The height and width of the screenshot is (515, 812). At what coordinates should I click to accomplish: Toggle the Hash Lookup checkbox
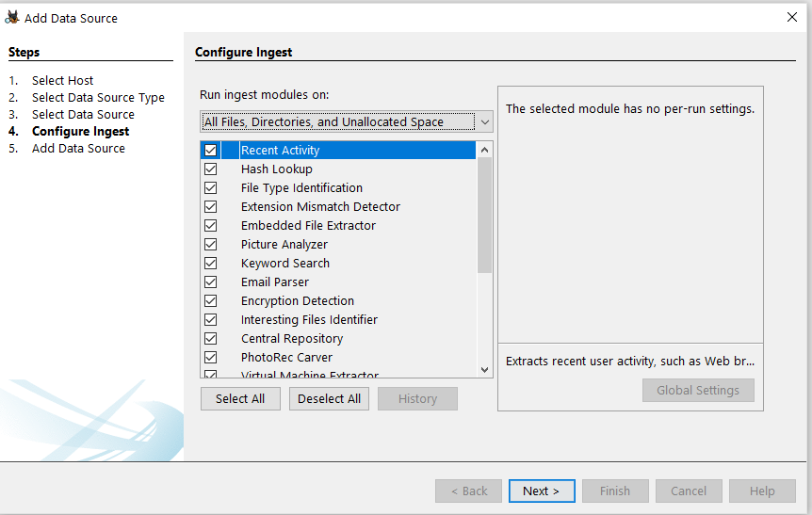(x=210, y=169)
